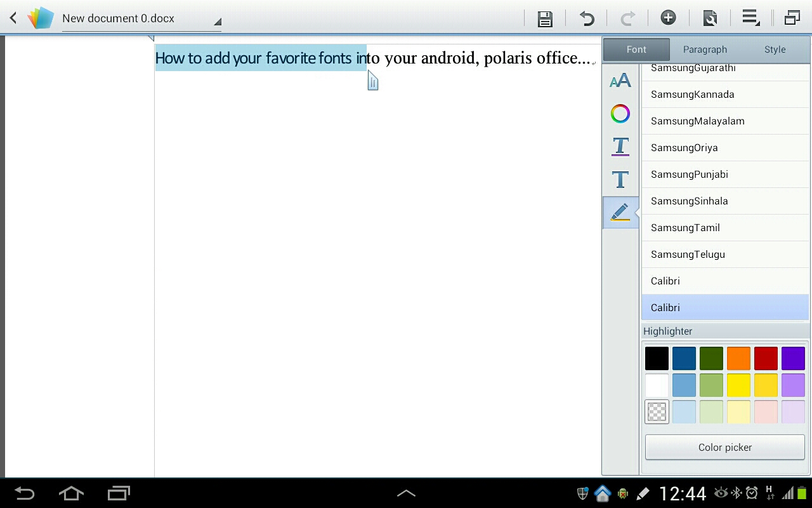Go back using the top-left arrow
This screenshot has height=508, width=812.
click(x=13, y=18)
